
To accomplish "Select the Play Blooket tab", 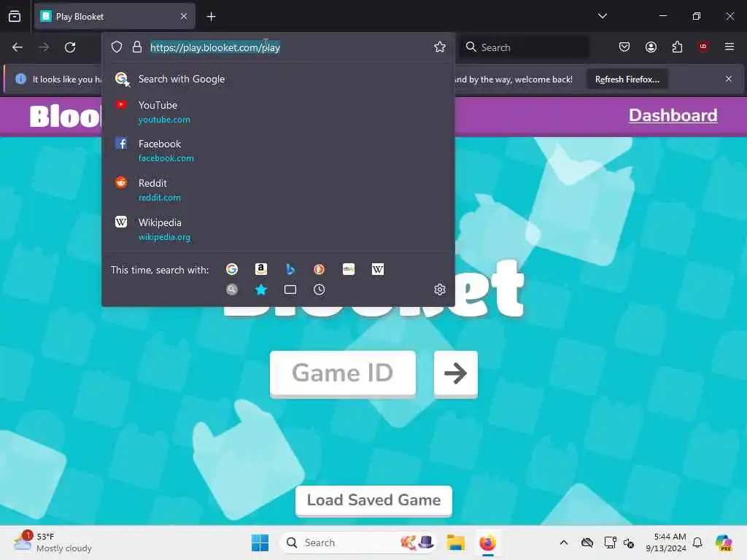I will [115, 16].
